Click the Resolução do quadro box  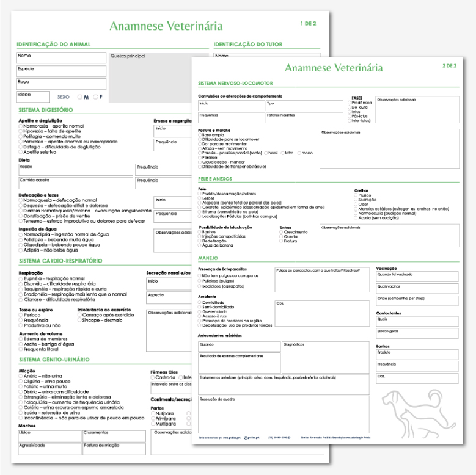284,415
